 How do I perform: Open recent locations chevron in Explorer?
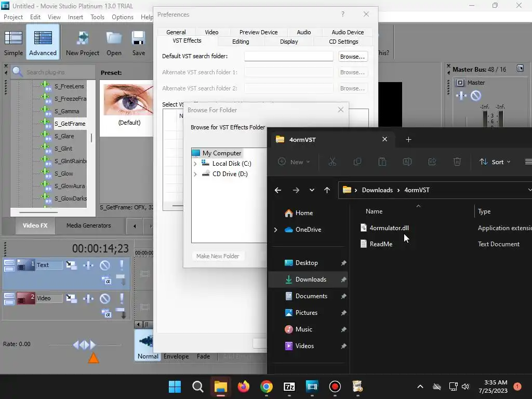click(312, 190)
